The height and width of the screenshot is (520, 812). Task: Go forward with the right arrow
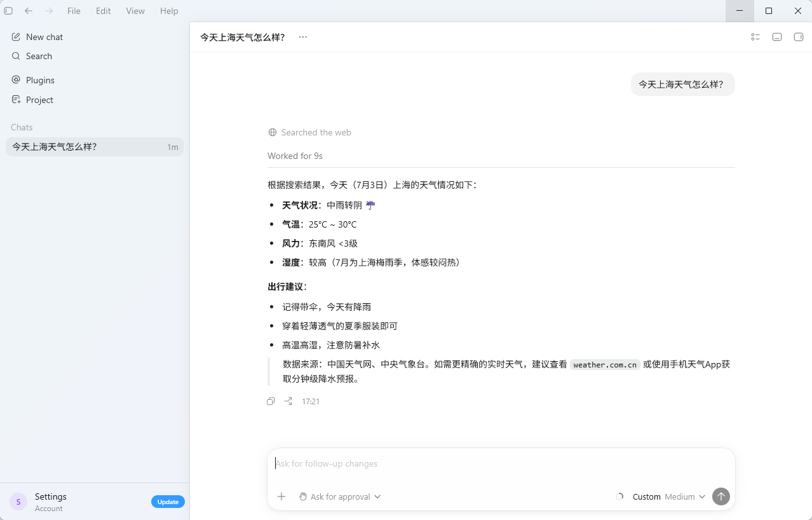49,11
